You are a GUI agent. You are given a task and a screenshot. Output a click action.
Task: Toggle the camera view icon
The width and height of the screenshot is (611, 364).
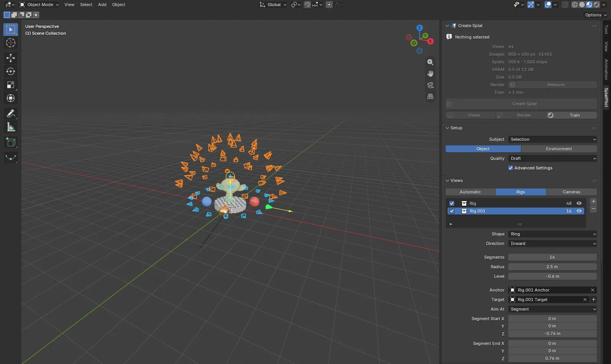pyautogui.click(x=430, y=85)
